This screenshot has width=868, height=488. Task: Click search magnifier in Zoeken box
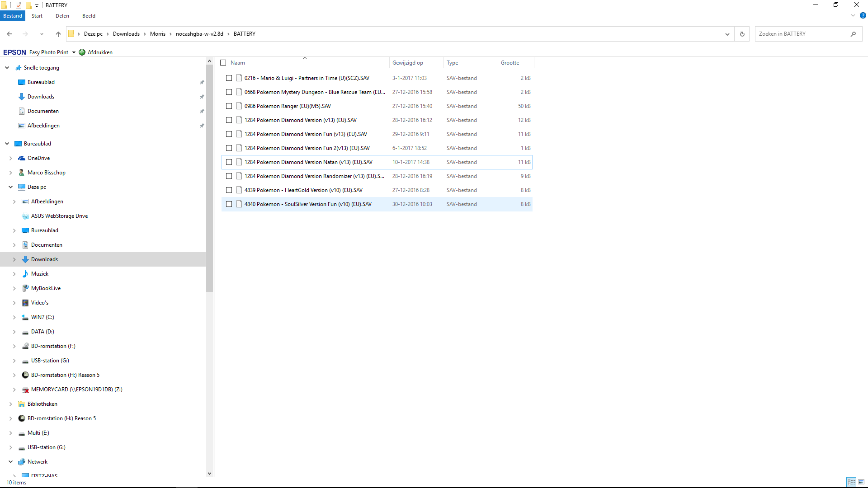[x=853, y=34]
